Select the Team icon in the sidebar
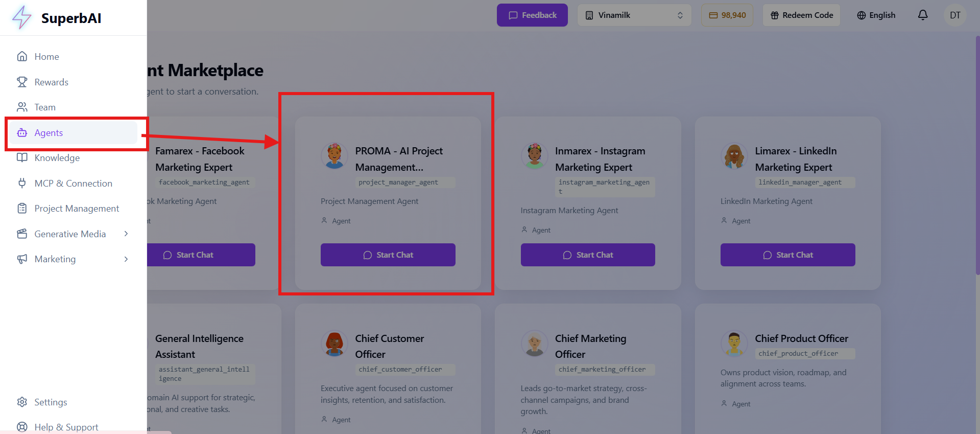The width and height of the screenshot is (980, 434). (22, 107)
